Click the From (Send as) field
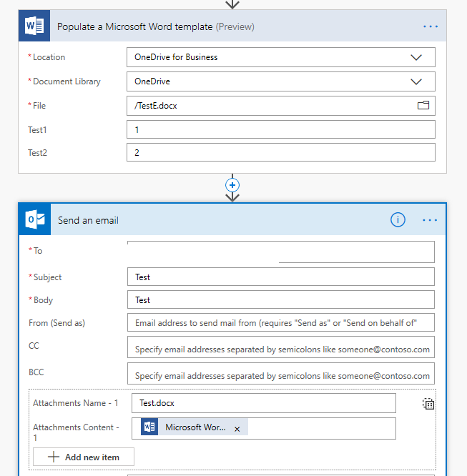Image resolution: width=467 pixels, height=476 pixels. 281,322
